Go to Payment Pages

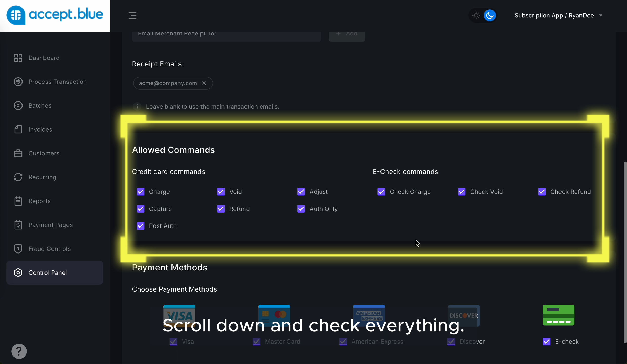coord(51,225)
